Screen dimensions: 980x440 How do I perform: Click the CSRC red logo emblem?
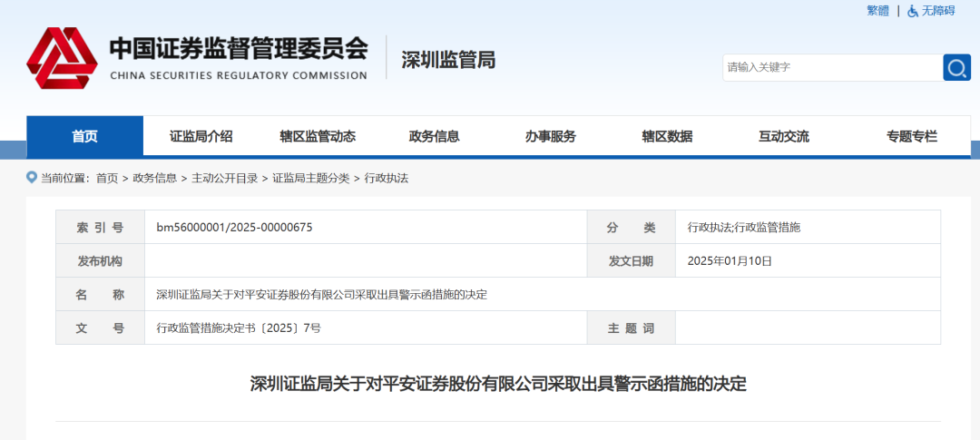tap(62, 58)
